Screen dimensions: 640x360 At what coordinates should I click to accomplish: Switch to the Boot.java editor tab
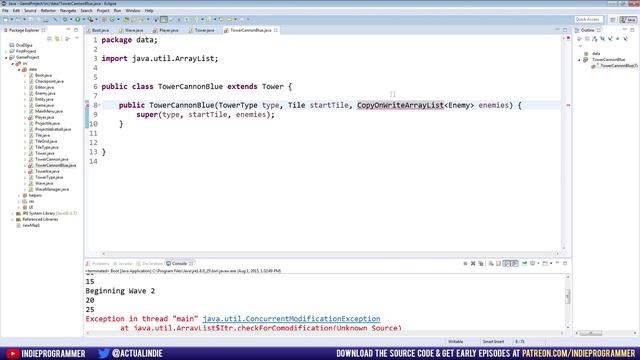[x=100, y=30]
